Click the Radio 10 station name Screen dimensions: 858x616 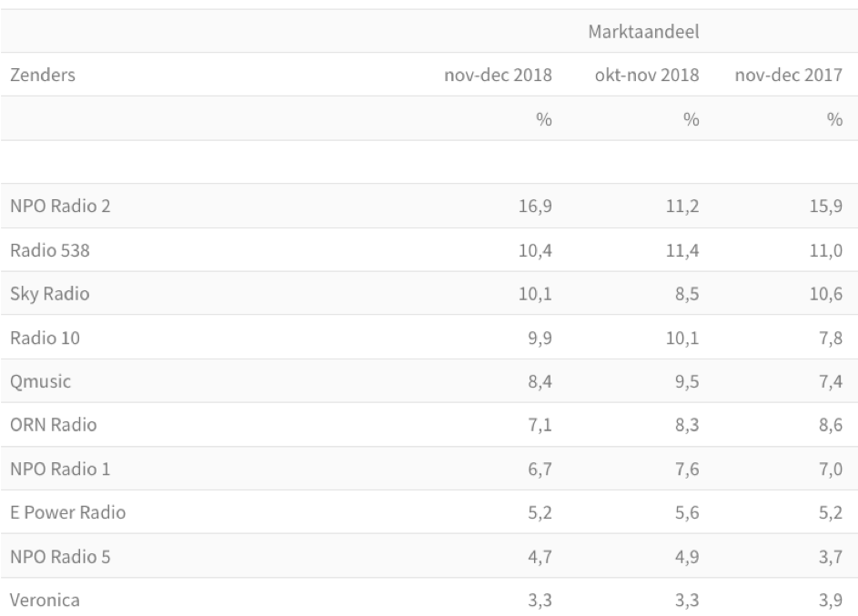pos(45,338)
